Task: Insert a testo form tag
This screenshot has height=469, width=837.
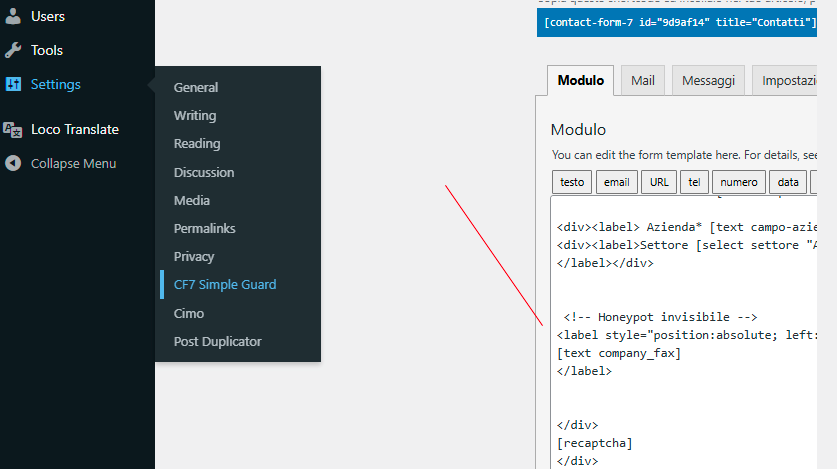Action: pos(572,182)
